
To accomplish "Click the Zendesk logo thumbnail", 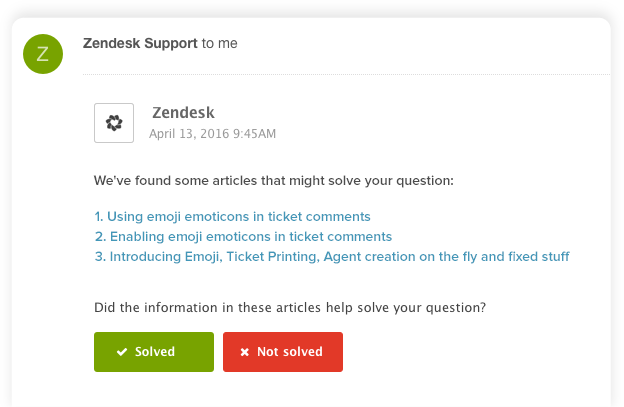I will [x=114, y=123].
